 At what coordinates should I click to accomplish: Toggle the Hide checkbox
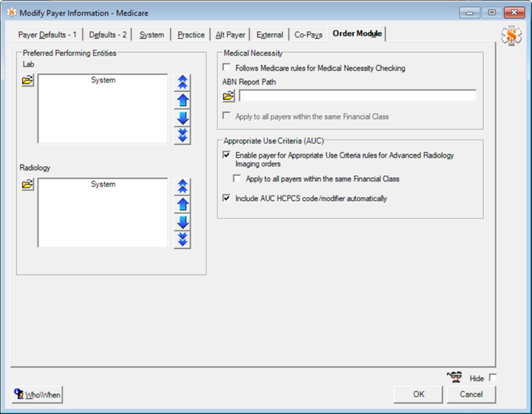pos(492,378)
